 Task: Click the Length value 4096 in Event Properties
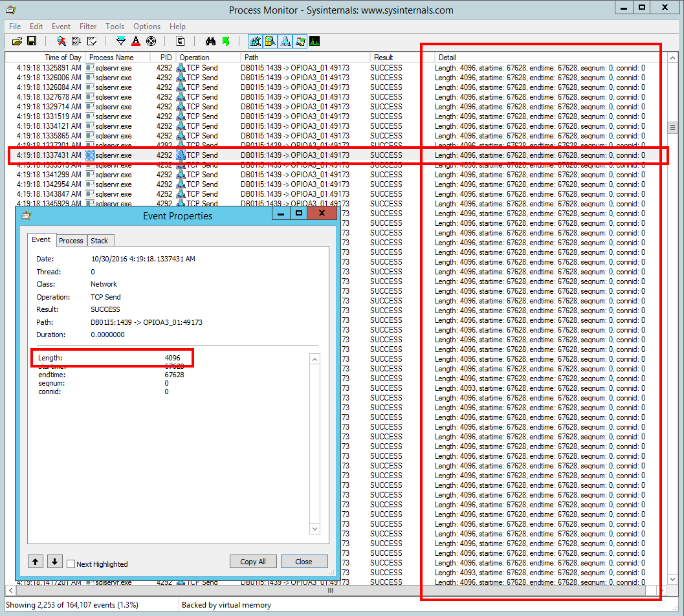pos(172,358)
